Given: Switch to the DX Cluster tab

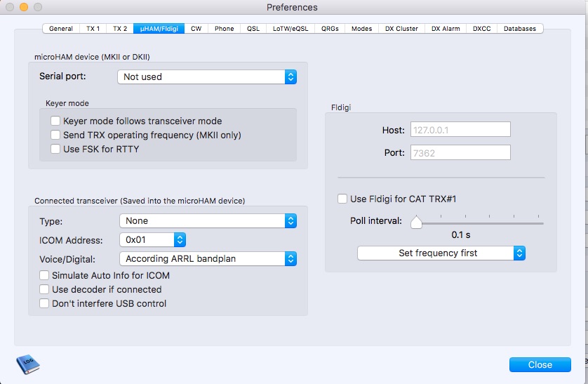Looking at the screenshot, I should (401, 29).
